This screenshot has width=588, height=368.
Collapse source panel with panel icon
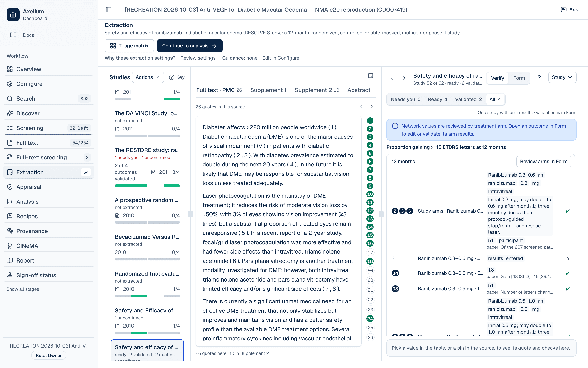[370, 76]
